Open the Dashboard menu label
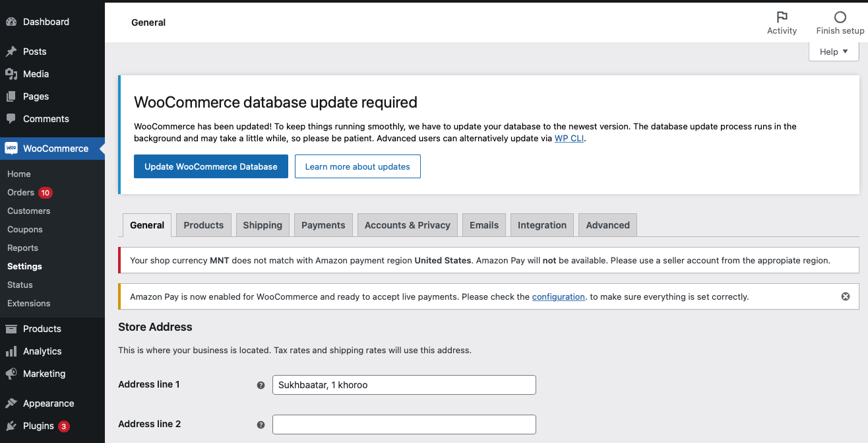 [46, 22]
